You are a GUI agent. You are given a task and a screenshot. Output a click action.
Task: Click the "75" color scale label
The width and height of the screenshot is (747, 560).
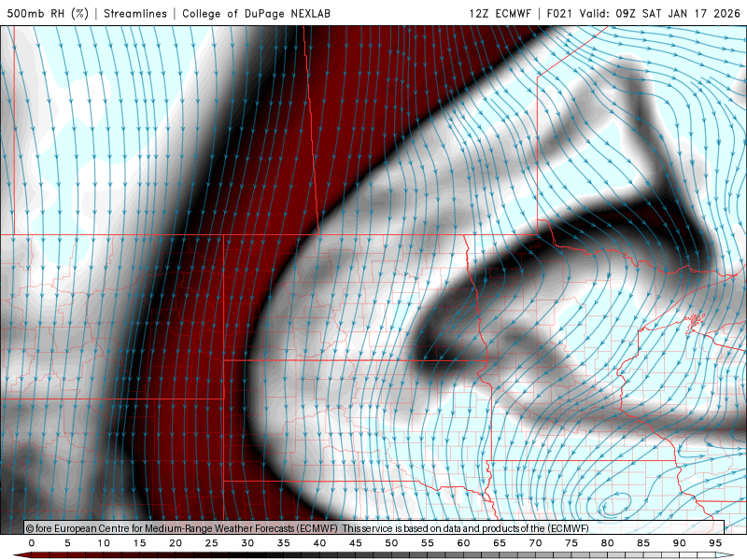point(571,543)
